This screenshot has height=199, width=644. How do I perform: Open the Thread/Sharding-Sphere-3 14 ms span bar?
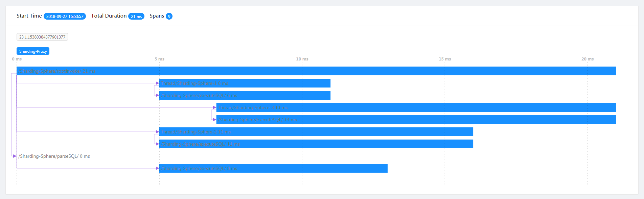[x=416, y=107]
